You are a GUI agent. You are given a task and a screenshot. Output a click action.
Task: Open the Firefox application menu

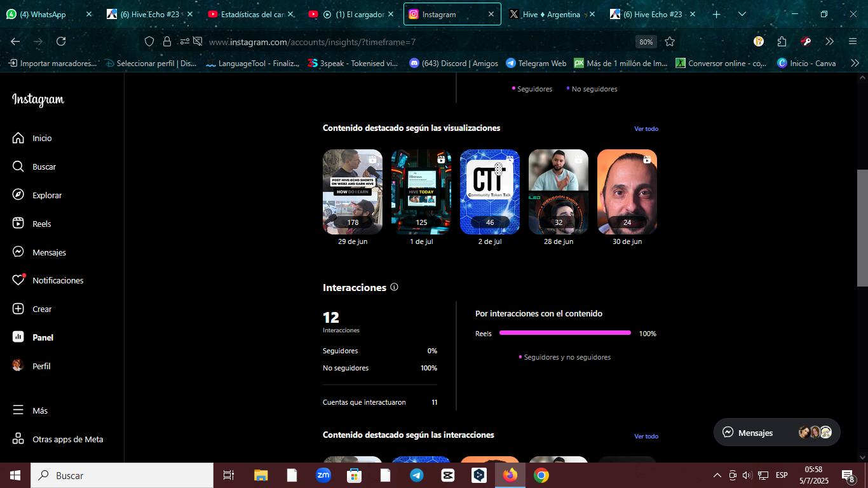[x=853, y=41]
